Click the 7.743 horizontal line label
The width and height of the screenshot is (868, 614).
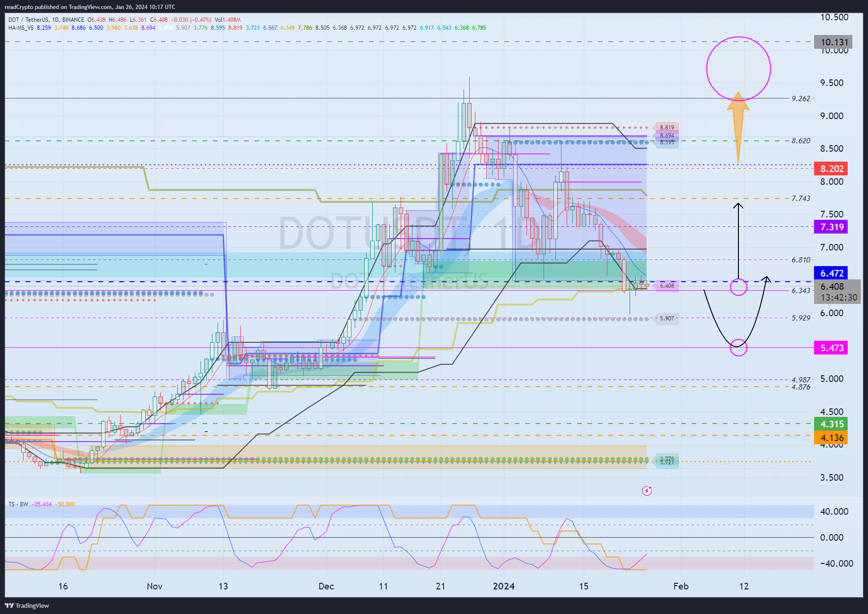point(801,199)
